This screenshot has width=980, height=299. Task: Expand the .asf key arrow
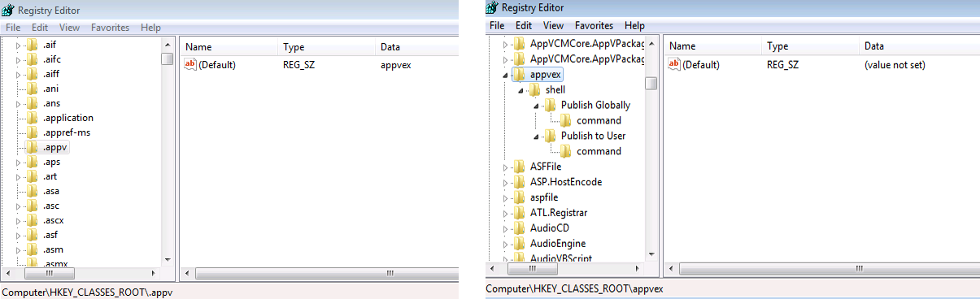pyautogui.click(x=18, y=236)
